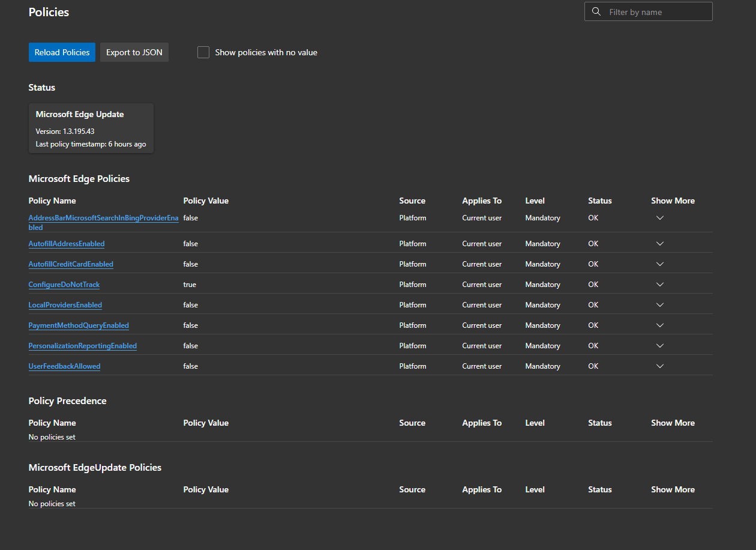Click the Microsoft Edge Policies section heading
Viewport: 756px width, 550px height.
click(79, 178)
